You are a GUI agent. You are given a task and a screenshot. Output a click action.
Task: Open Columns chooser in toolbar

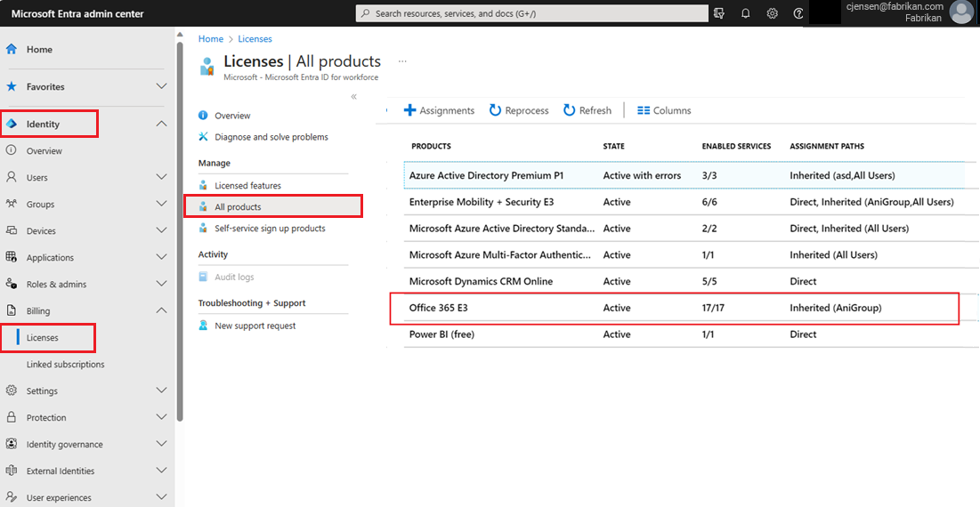pyautogui.click(x=663, y=110)
